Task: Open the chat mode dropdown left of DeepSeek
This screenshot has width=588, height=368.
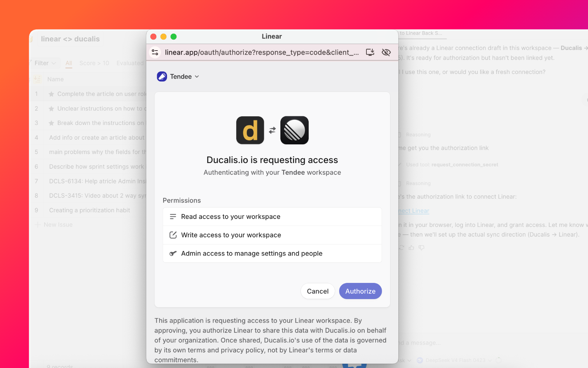Action: click(x=405, y=360)
